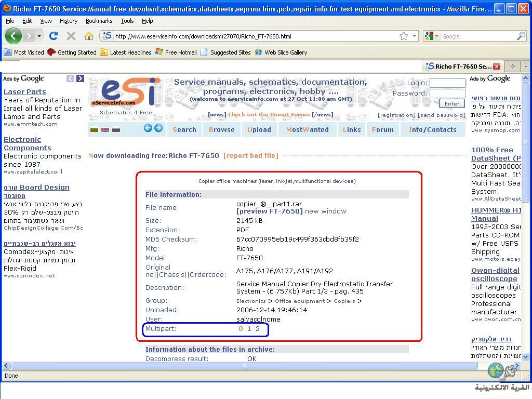Click the Login input field
Screen dimensions: 532x399
pos(447,83)
